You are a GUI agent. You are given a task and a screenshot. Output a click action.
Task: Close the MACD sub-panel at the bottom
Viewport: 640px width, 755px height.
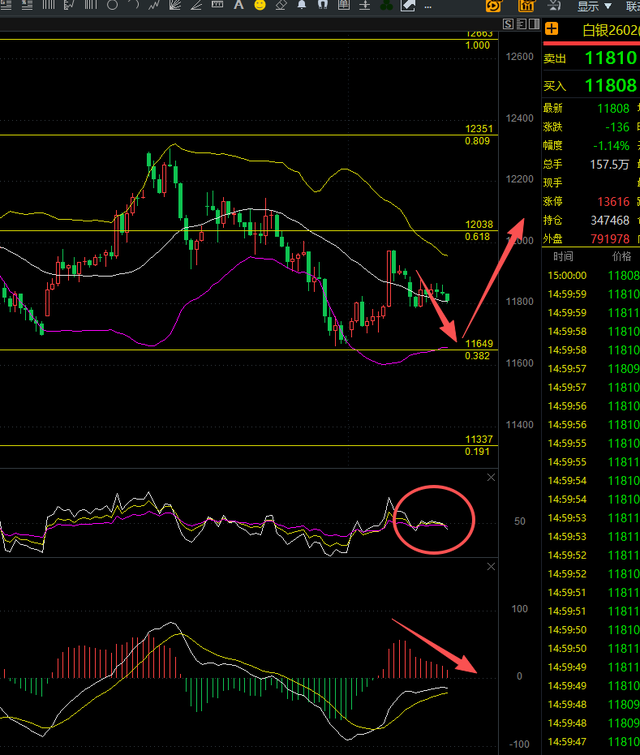point(491,567)
